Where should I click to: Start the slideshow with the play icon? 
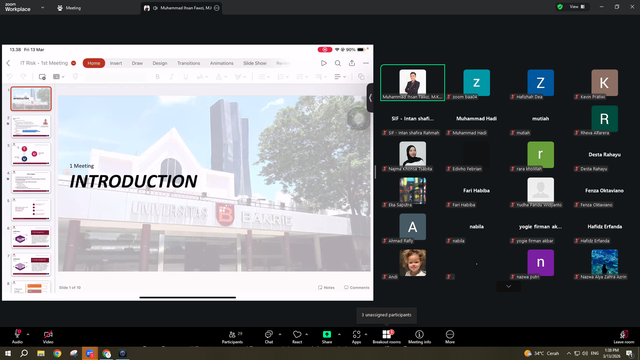coord(324,63)
